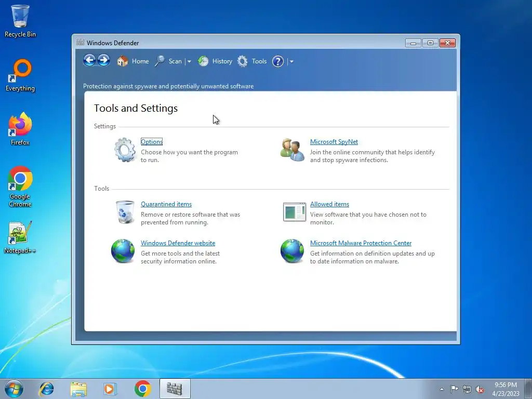Screen dimensions: 532x399
Task: Select the Everything desktop shortcut
Action: tap(20, 75)
